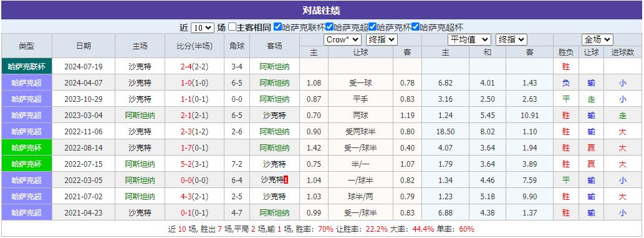Open the 5-2(3-1) score of 2022-07-15 match

tap(195, 164)
